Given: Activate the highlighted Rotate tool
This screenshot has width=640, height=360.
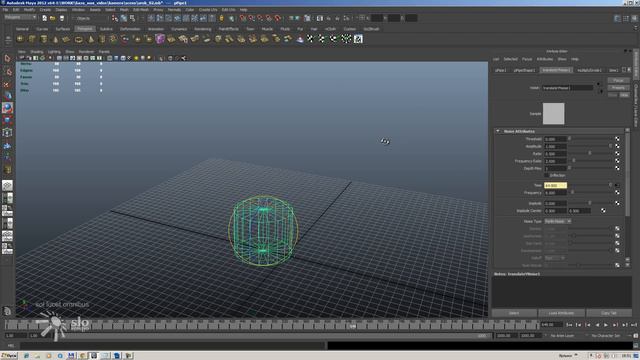Looking at the screenshot, I should pos(7,108).
